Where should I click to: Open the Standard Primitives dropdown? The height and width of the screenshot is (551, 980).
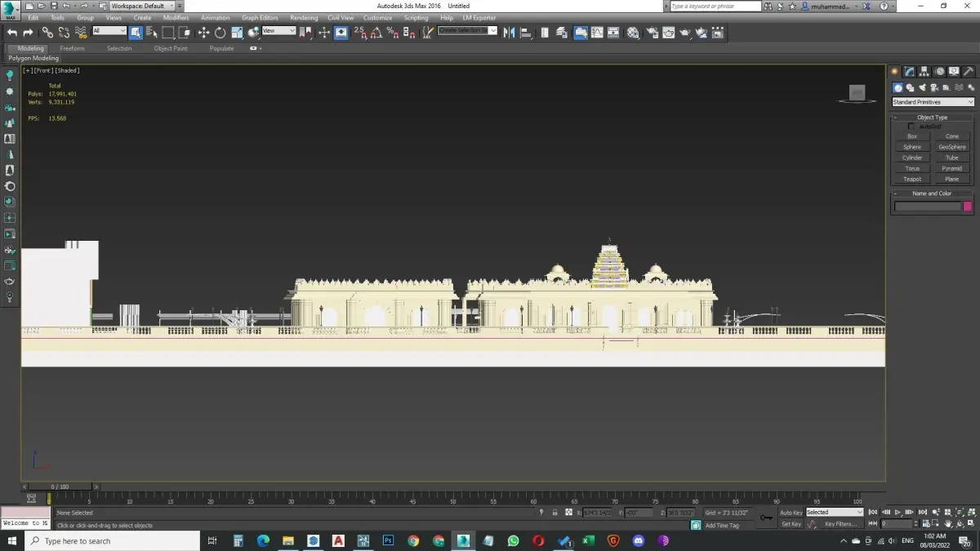pos(933,102)
